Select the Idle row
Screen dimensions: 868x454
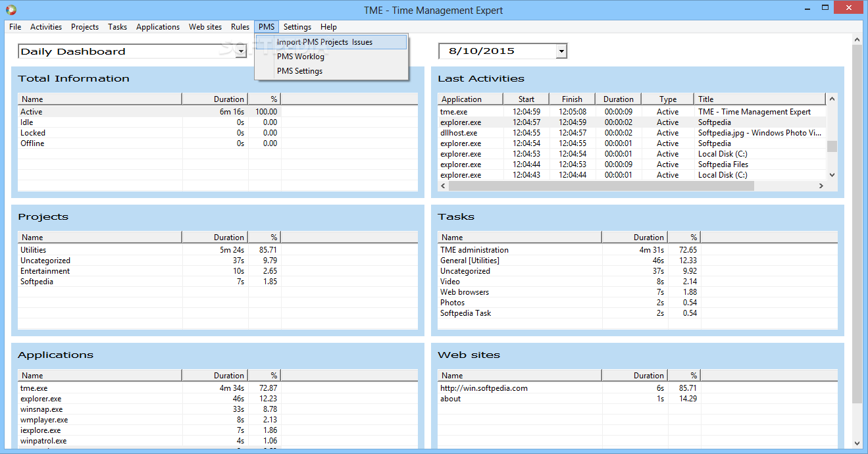[x=217, y=122]
